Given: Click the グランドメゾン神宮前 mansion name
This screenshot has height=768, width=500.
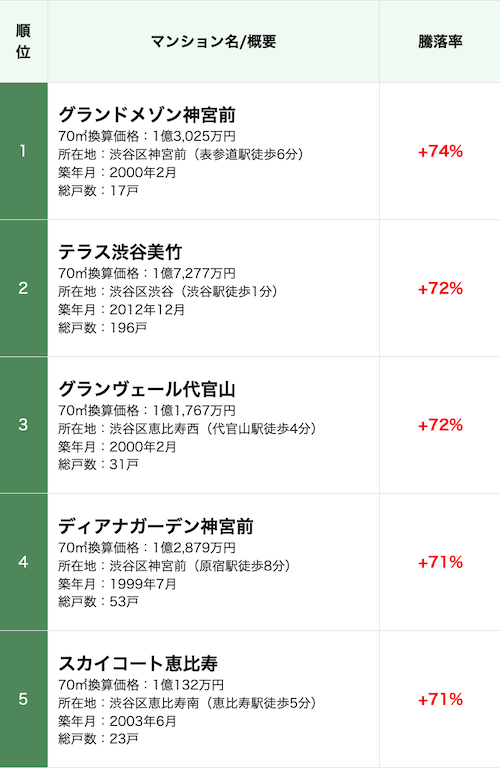Looking at the screenshot, I should pyautogui.click(x=147, y=115).
